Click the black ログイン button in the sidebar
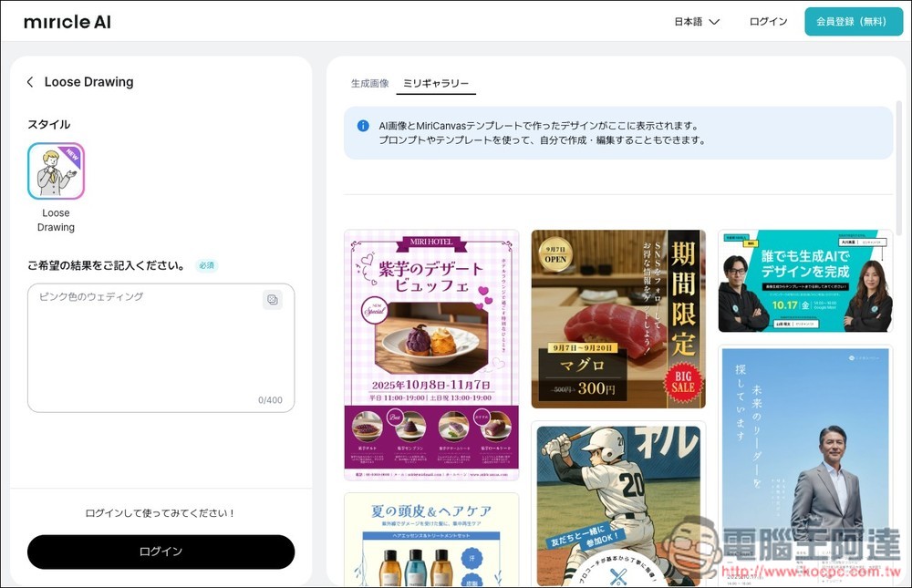 (x=161, y=552)
